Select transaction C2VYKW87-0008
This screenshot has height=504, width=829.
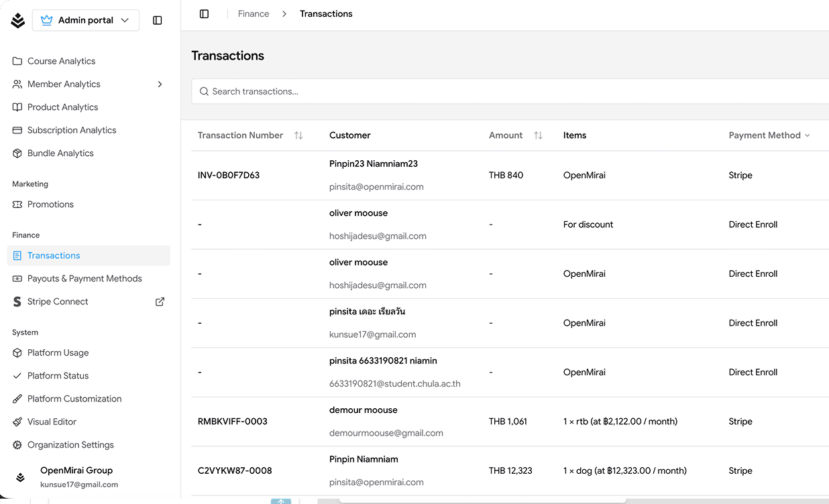(x=235, y=470)
